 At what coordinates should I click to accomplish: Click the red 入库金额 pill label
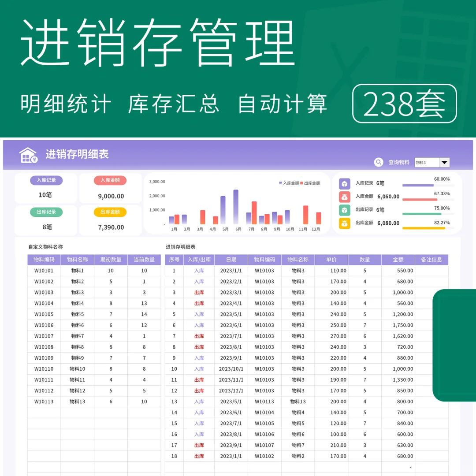[110, 180]
